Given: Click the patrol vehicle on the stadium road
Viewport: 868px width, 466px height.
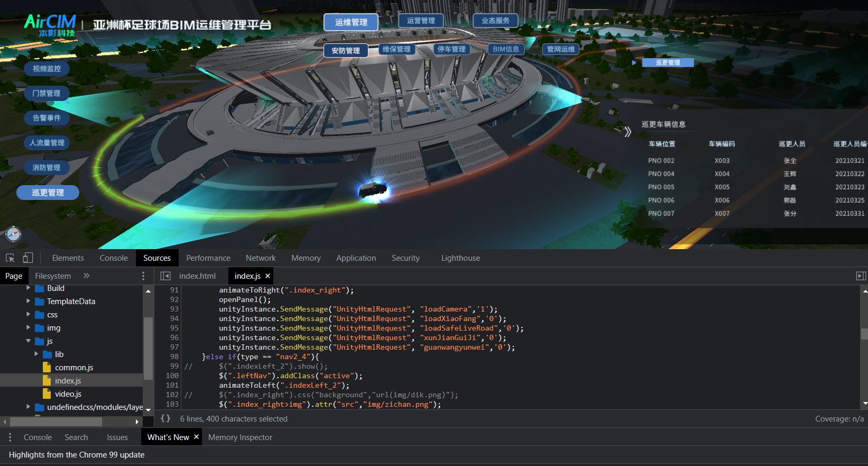Looking at the screenshot, I should (373, 190).
